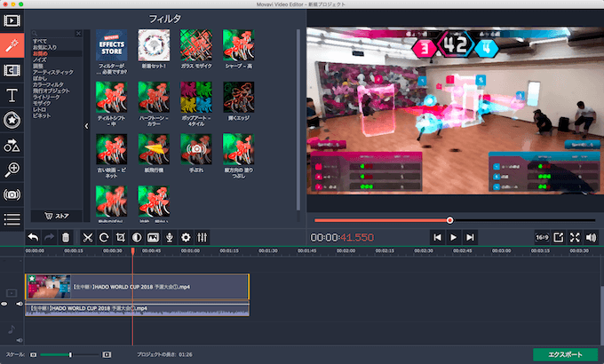The image size is (604, 364).
Task: Open the media import panel in sidebar
Action: (x=12, y=20)
